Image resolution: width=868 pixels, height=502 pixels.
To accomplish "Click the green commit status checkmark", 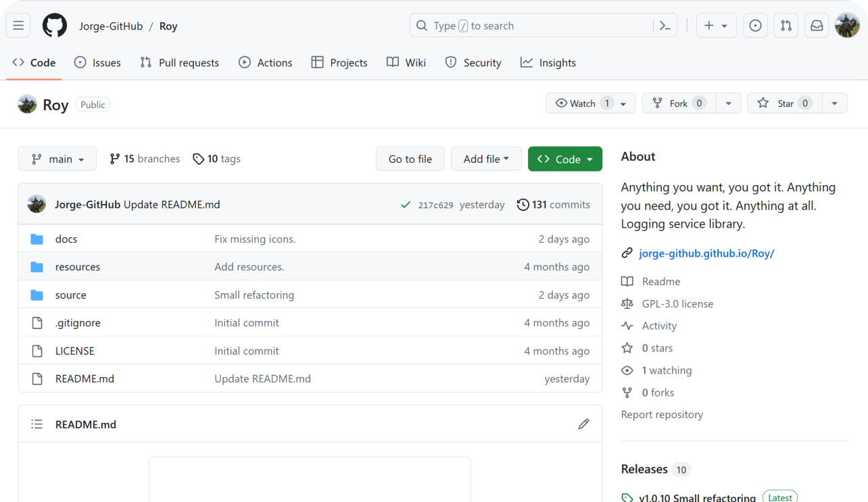I will click(406, 205).
